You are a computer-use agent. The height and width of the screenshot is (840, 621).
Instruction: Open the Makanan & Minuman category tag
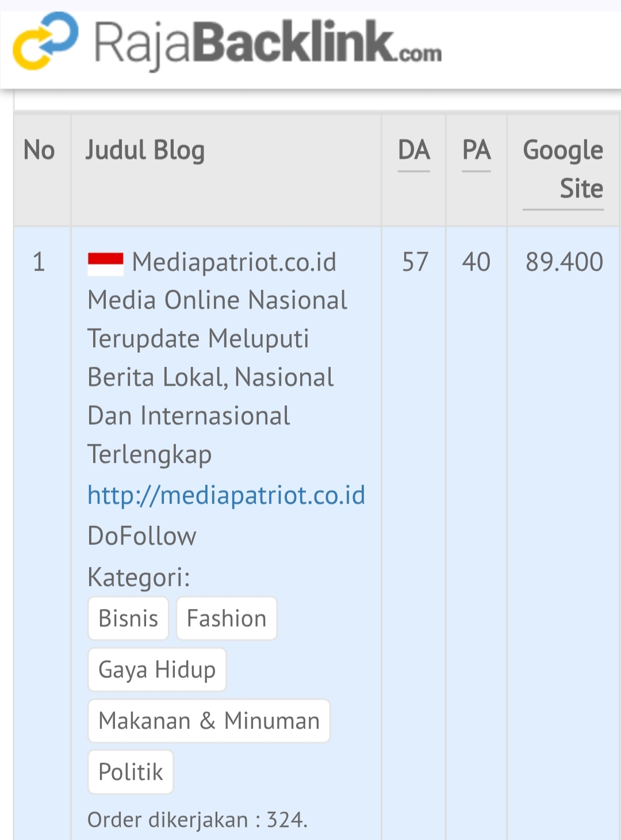coord(209,721)
